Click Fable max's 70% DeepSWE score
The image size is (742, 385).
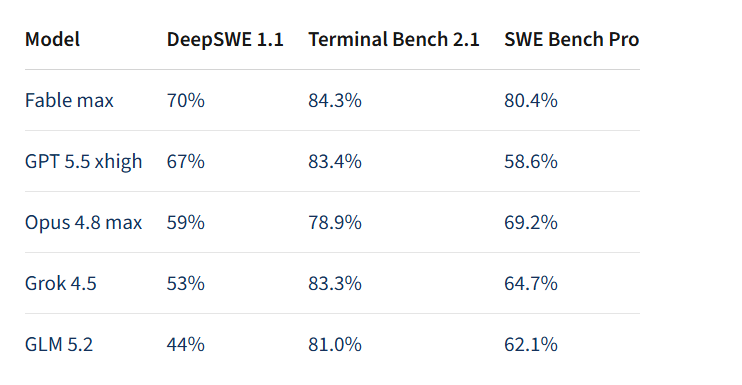pos(186,100)
